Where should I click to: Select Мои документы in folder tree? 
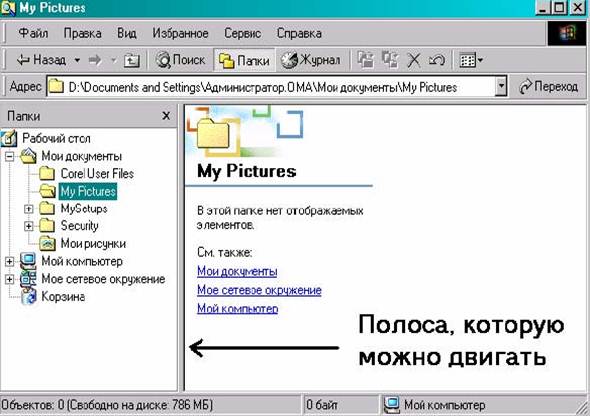click(81, 156)
